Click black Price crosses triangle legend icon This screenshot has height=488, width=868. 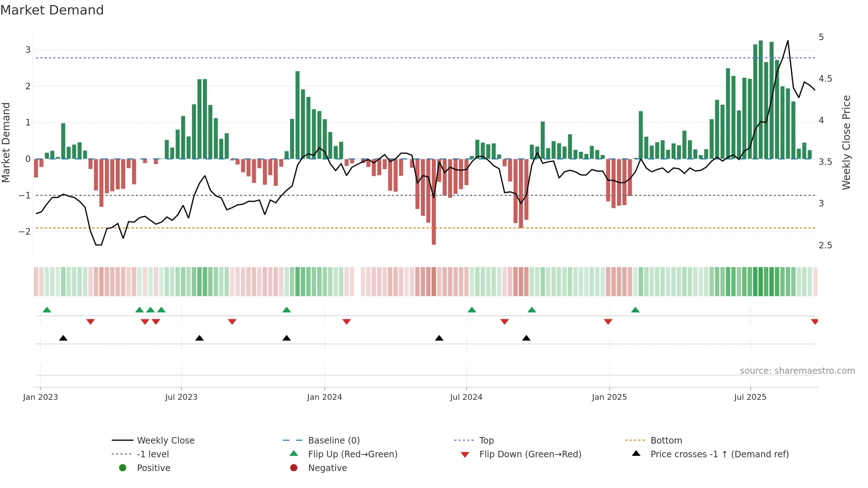pyautogui.click(x=636, y=453)
